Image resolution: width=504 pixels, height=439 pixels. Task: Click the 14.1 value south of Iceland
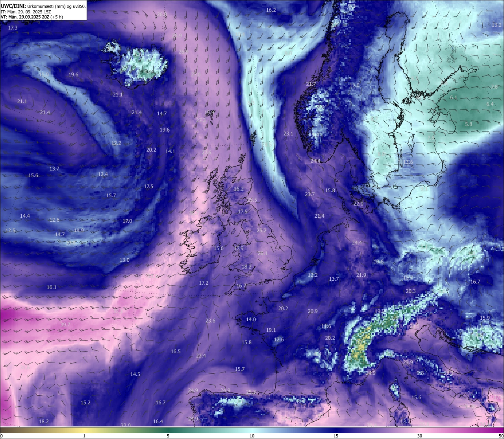[170, 151]
